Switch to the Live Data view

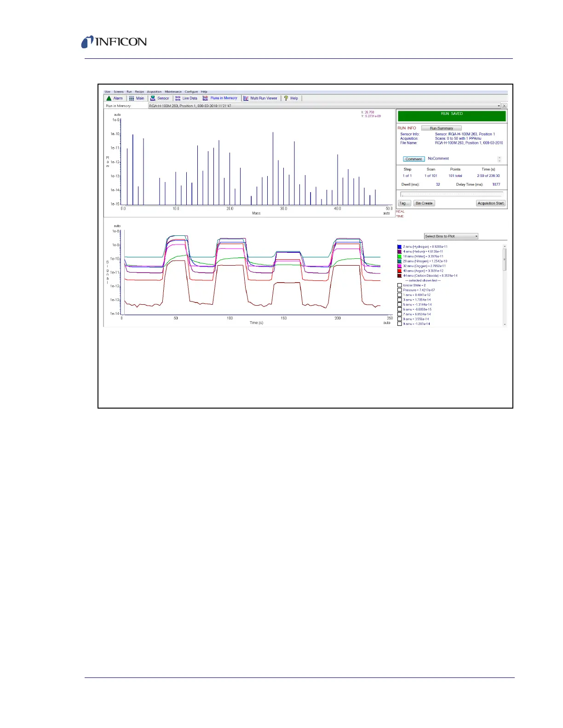pyautogui.click(x=186, y=98)
